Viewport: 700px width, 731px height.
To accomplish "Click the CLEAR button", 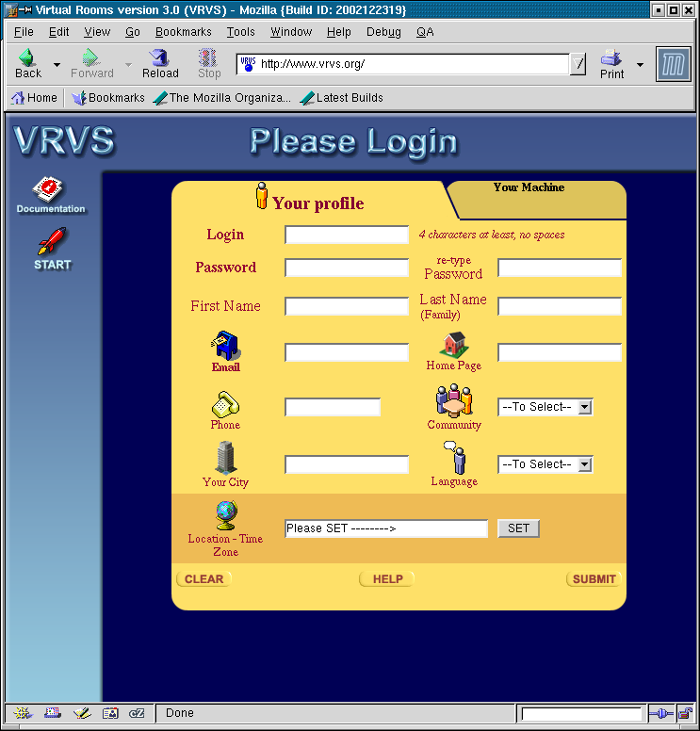I will click(203, 579).
